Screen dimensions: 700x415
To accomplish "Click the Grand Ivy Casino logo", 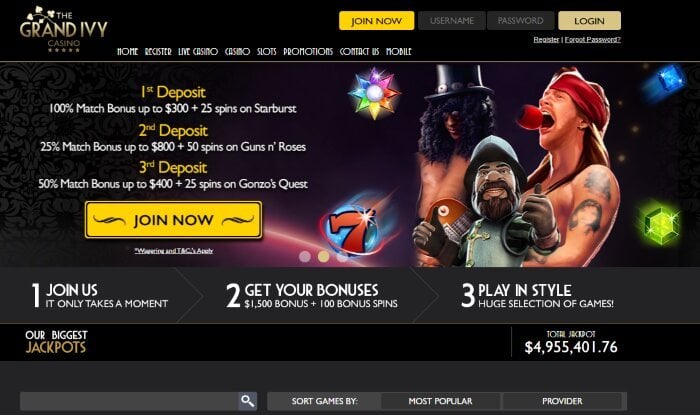I will (63, 29).
